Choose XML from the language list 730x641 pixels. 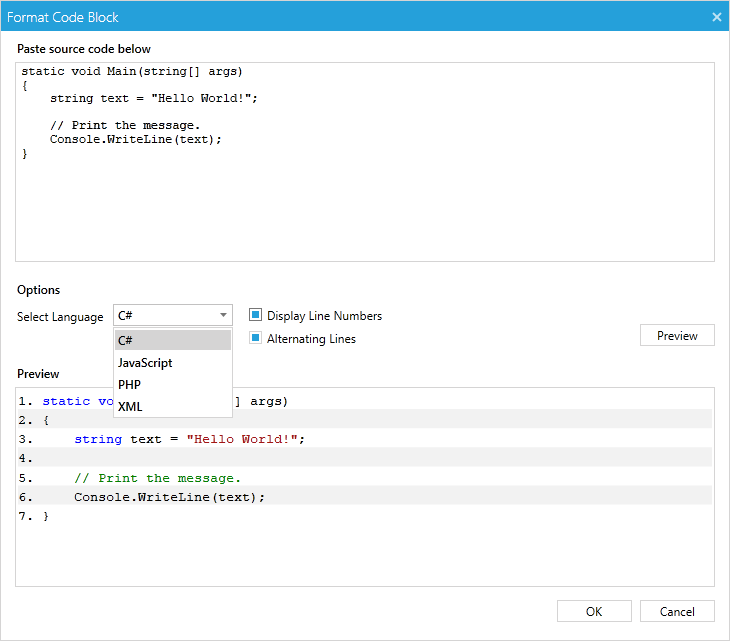click(x=173, y=406)
